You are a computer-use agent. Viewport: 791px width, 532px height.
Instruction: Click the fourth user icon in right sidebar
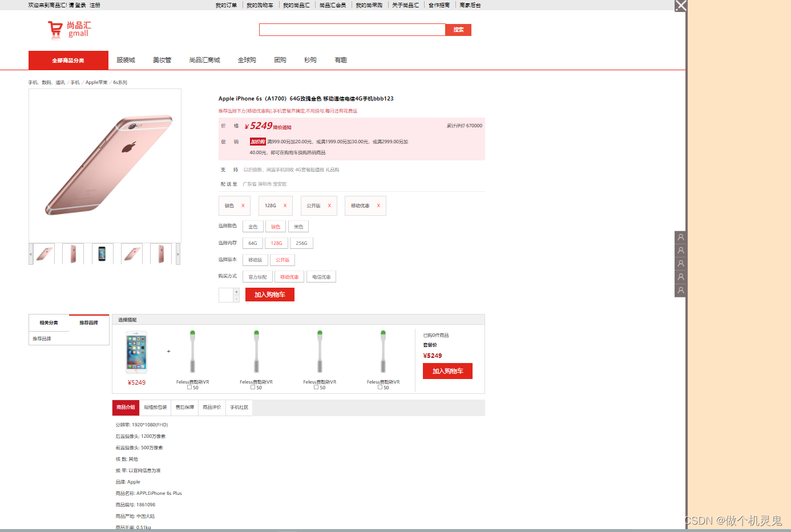coord(680,277)
